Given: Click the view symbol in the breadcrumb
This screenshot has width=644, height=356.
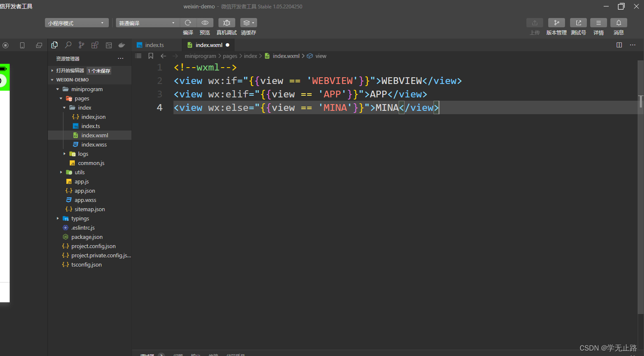Looking at the screenshot, I should tap(321, 56).
